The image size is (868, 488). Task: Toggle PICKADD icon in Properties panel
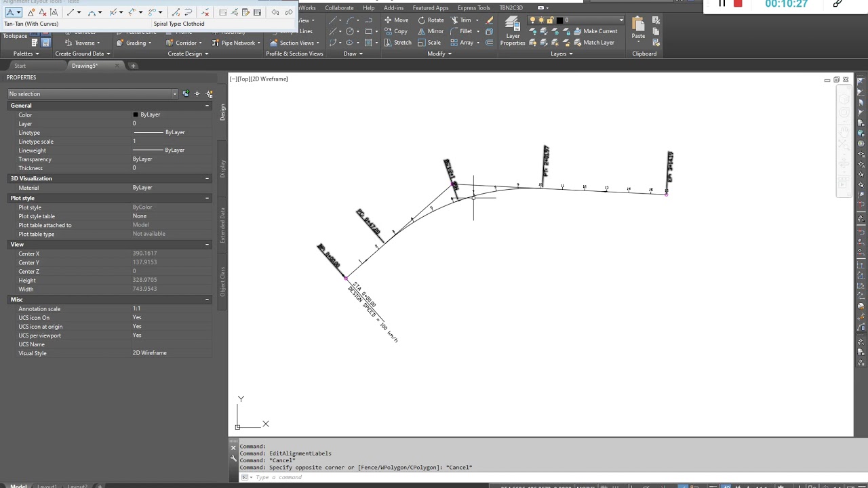[x=186, y=94]
